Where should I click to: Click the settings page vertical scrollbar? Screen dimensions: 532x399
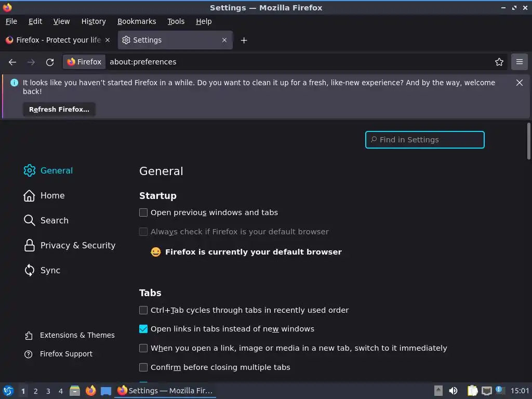528,141
